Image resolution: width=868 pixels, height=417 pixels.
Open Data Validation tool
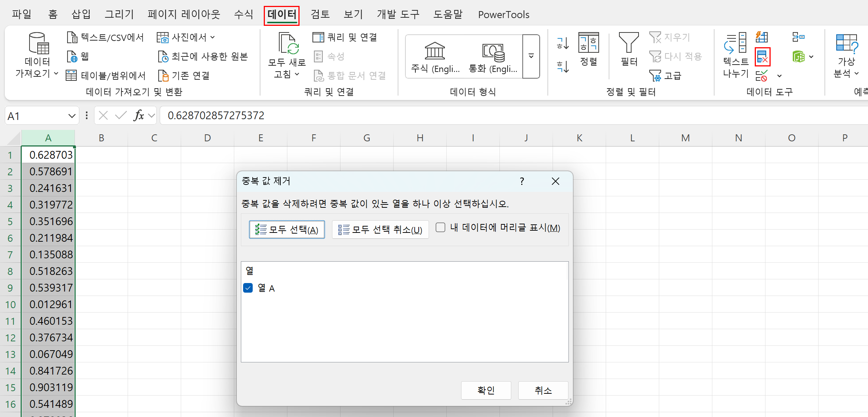761,76
